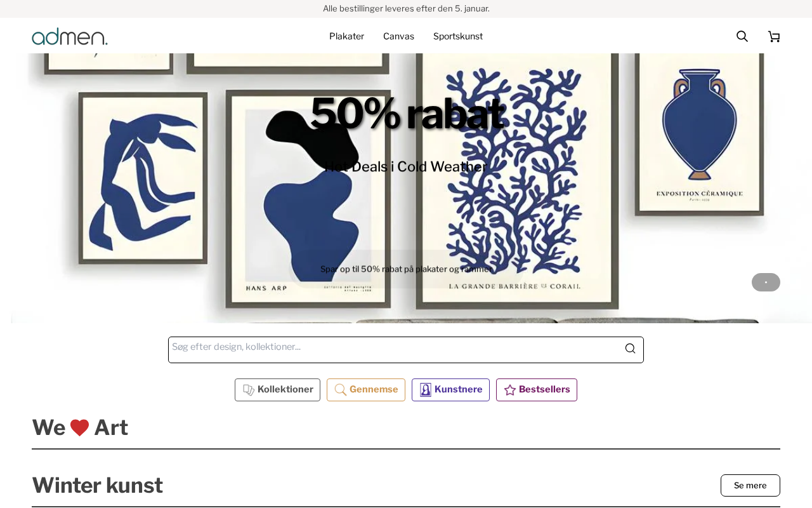The height and width of the screenshot is (508, 812).
Task: Click the red heart in We Art heading
Action: coord(80,428)
